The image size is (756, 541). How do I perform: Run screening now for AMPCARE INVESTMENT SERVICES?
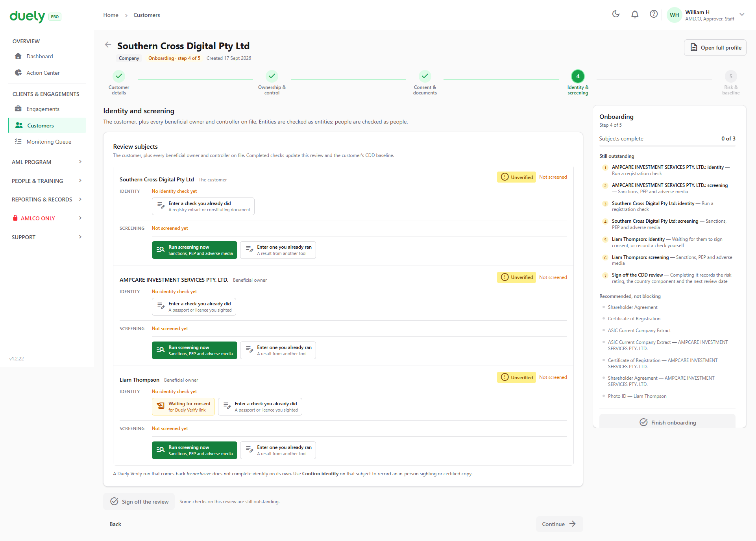pos(194,351)
